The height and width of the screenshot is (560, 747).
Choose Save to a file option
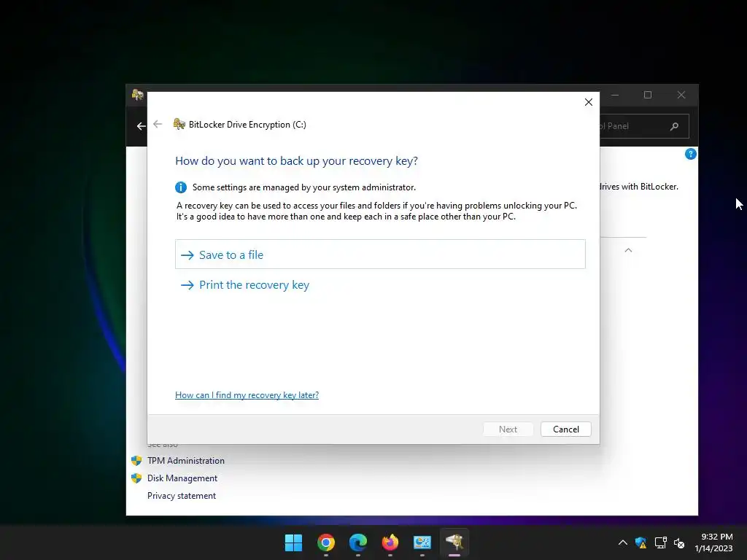(x=380, y=254)
